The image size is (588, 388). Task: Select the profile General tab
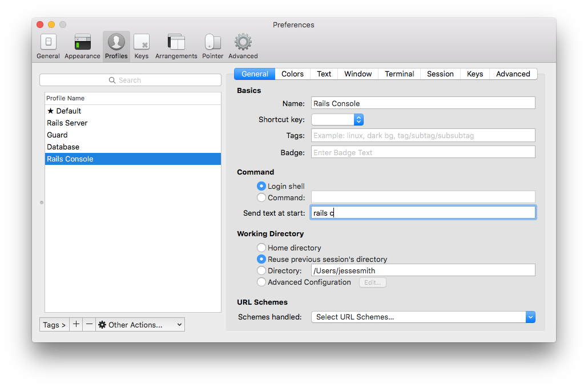pyautogui.click(x=255, y=74)
